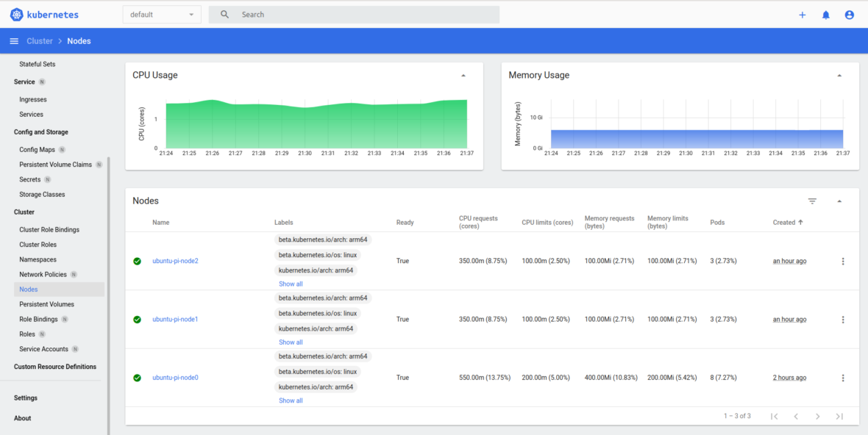
Task: Open the default namespace dropdown
Action: click(x=161, y=14)
